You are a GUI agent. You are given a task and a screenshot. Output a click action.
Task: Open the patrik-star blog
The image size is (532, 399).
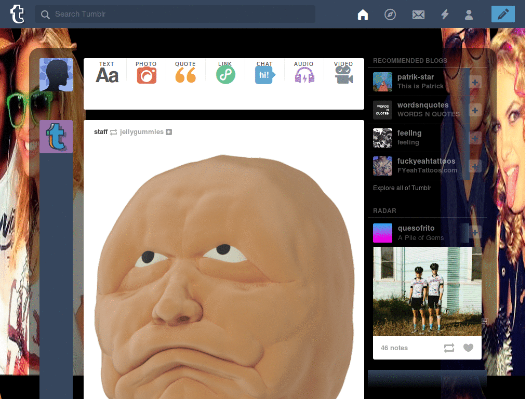[x=416, y=77]
